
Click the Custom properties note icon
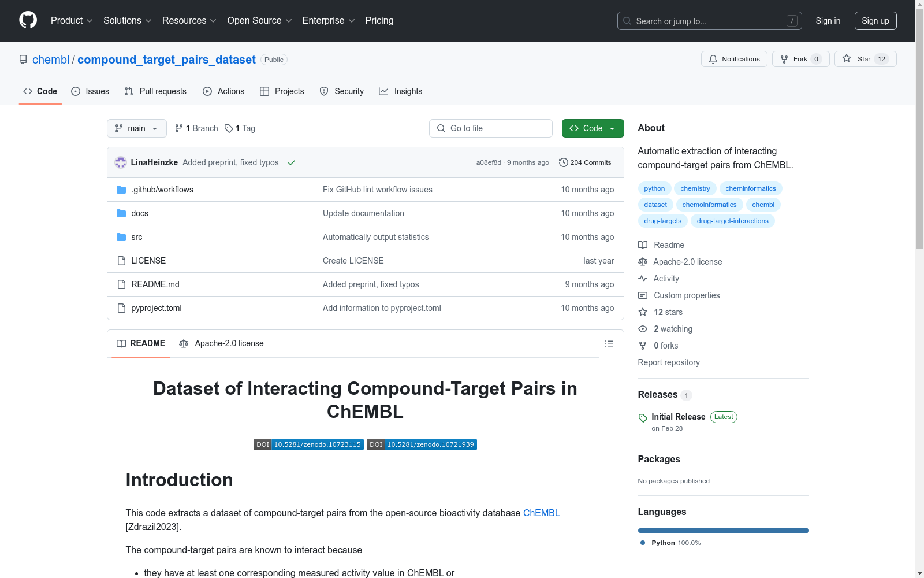643,295
